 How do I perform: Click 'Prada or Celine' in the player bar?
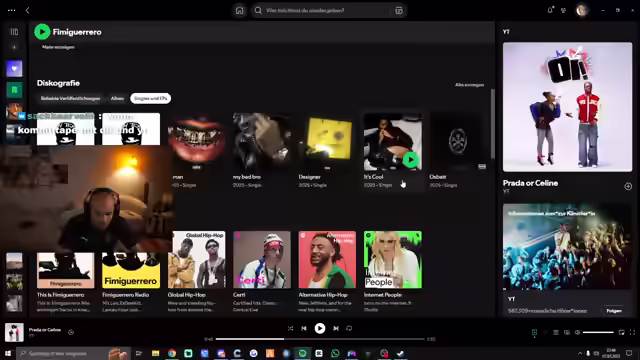pyautogui.click(x=45, y=330)
